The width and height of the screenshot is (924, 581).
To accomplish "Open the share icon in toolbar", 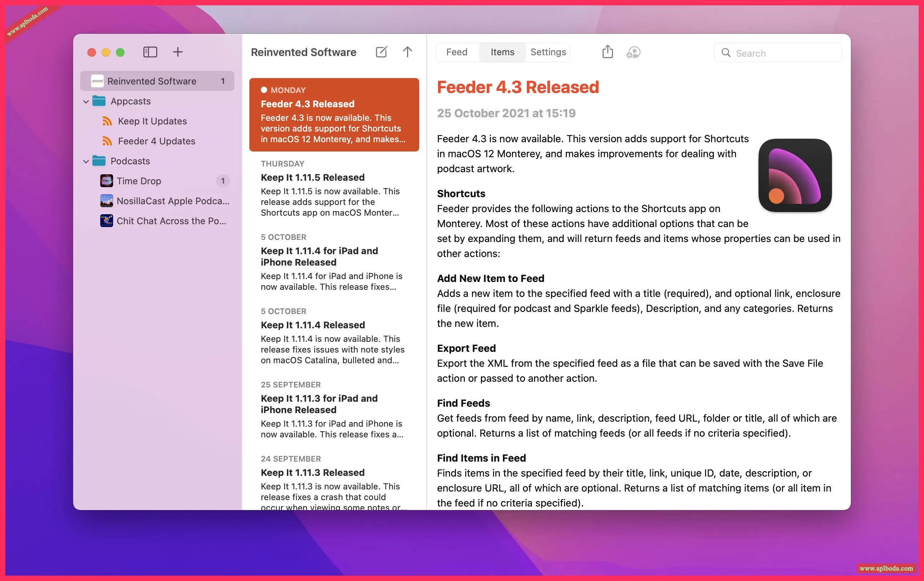I will click(608, 52).
